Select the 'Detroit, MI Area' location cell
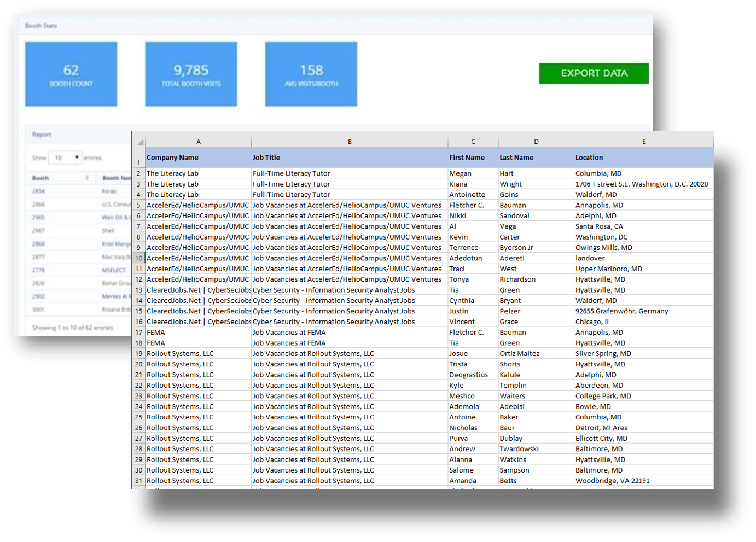This screenshot has width=756, height=542. coord(644,428)
